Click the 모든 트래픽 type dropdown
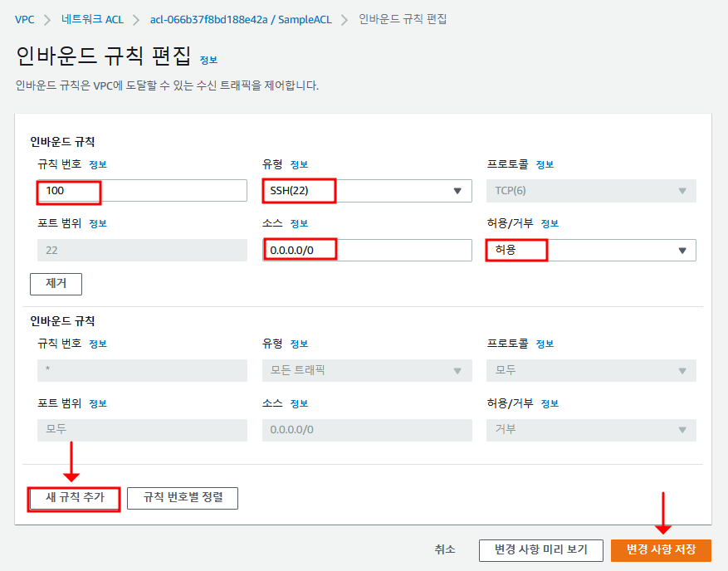 point(367,370)
